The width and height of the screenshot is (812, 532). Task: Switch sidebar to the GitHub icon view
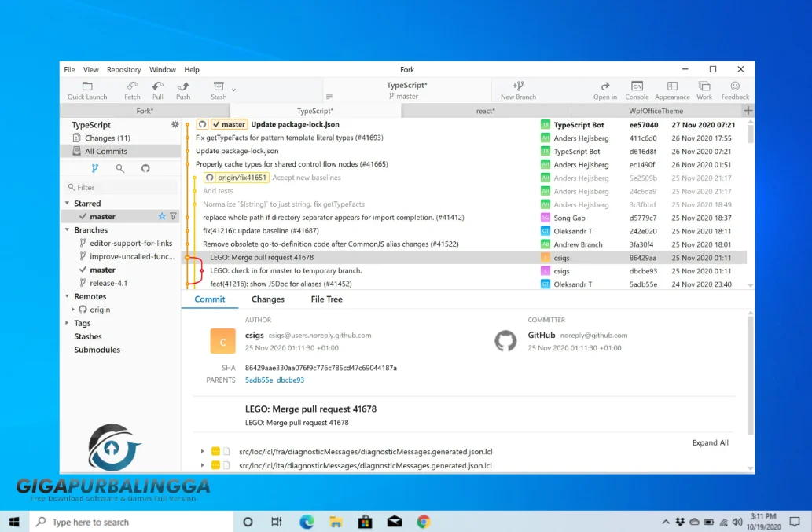[145, 168]
